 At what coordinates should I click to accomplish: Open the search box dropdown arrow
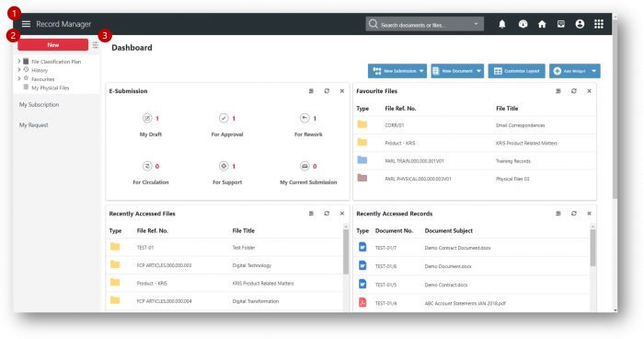pos(476,24)
